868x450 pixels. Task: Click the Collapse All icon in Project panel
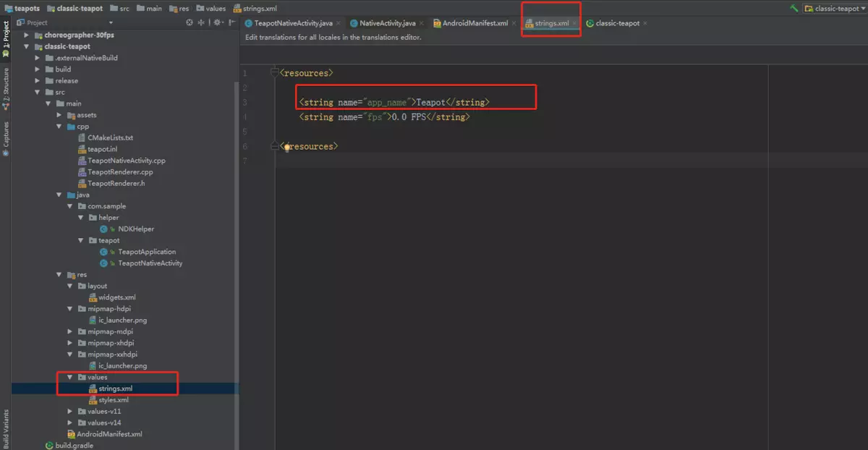tap(202, 22)
